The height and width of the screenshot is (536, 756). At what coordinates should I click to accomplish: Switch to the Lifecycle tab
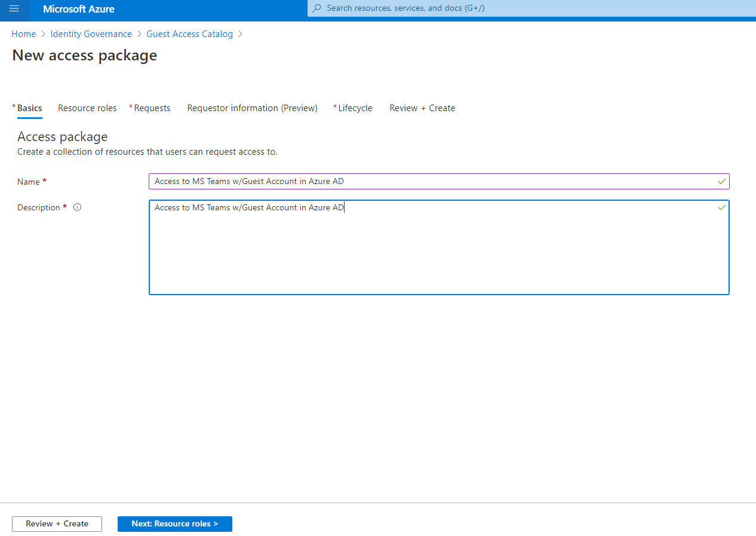pos(355,108)
